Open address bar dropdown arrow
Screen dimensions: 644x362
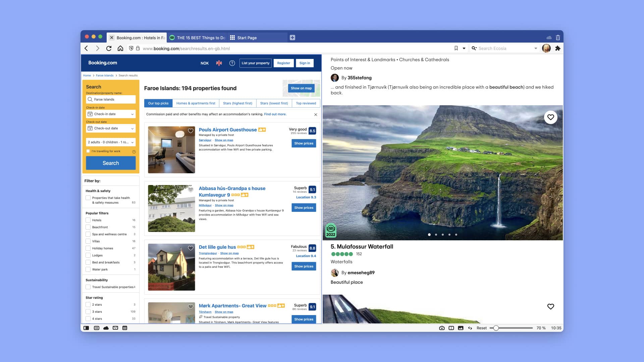[x=464, y=48]
